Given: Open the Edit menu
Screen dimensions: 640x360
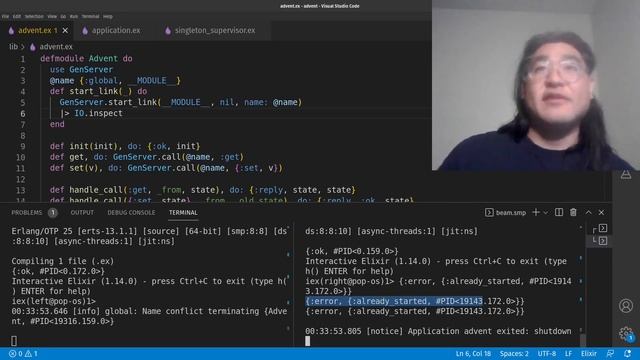Looking at the screenshot, I should pyautogui.click(x=17, y=17).
